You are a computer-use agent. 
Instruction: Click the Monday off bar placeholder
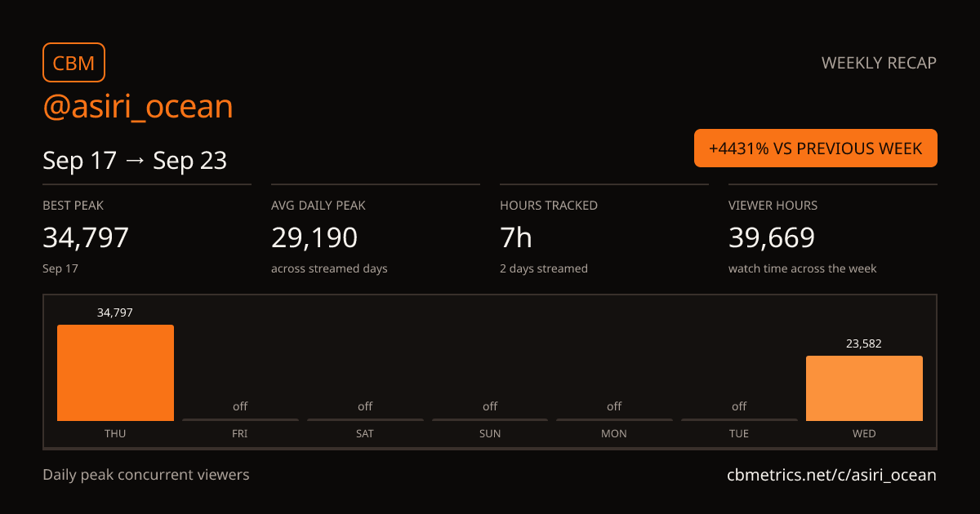tap(614, 419)
